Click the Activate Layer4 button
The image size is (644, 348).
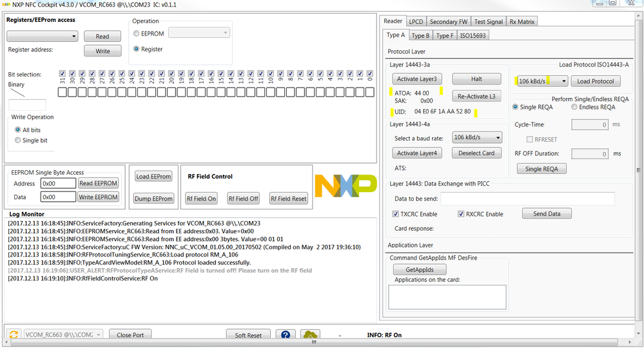(x=417, y=153)
